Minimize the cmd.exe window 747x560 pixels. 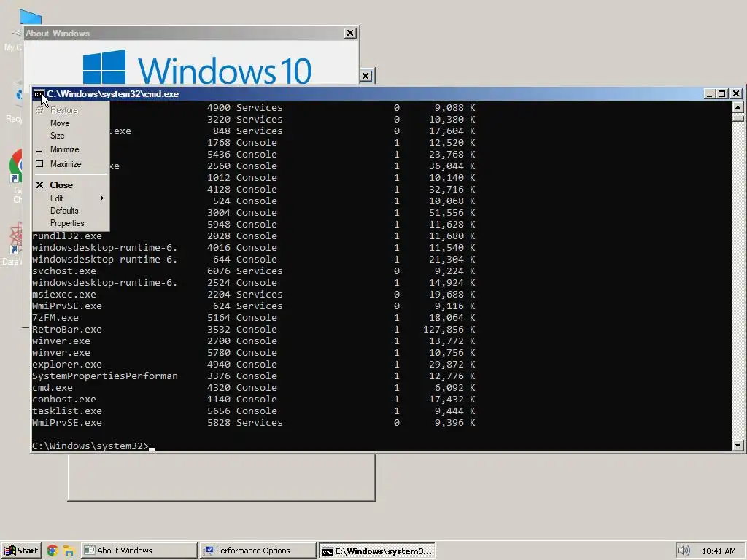(709, 94)
